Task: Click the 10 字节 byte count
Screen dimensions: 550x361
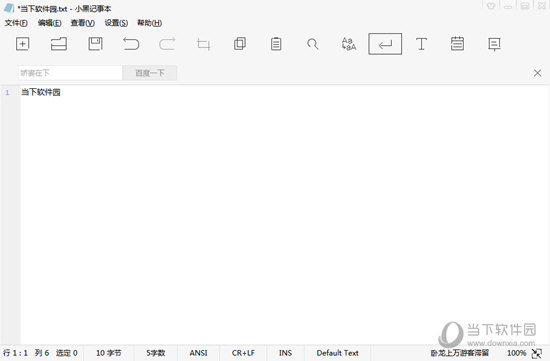Action: pos(109,353)
